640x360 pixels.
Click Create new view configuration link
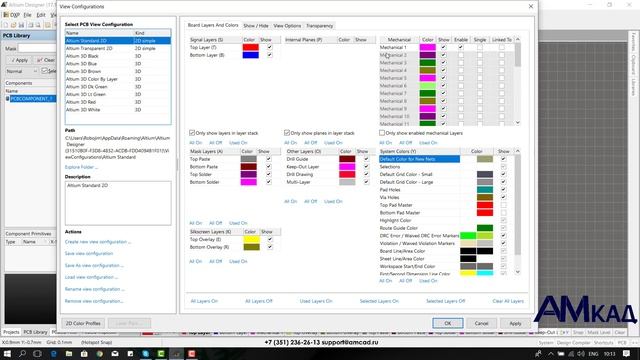(x=98, y=242)
